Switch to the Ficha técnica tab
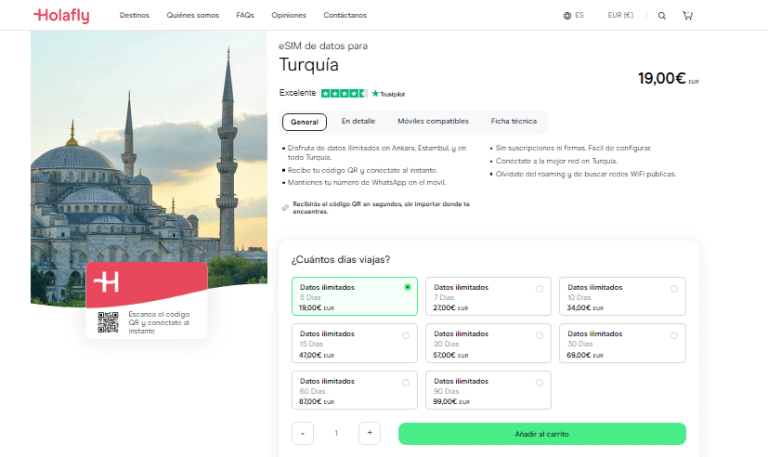Screen dimensions: 768x457 pos(514,121)
